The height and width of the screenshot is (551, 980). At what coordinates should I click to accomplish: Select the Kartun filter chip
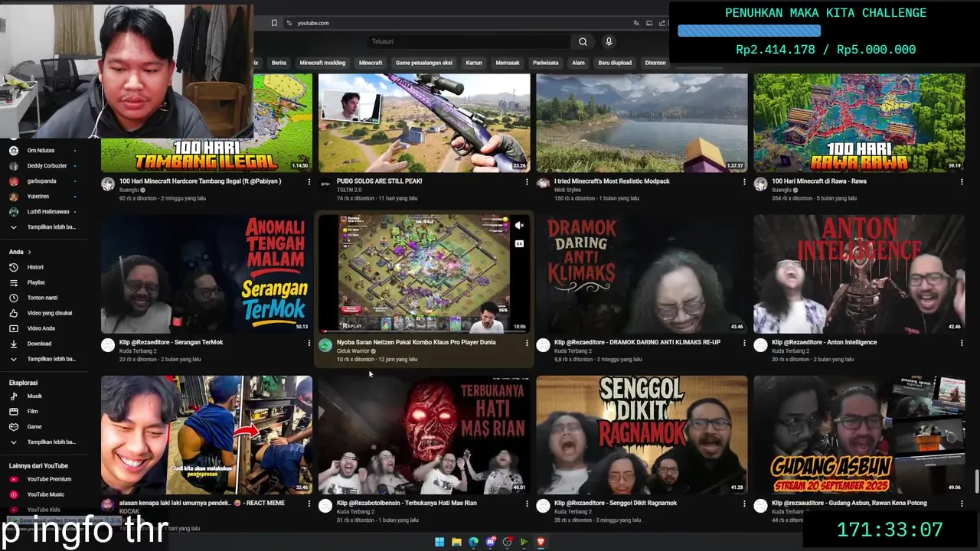474,63
